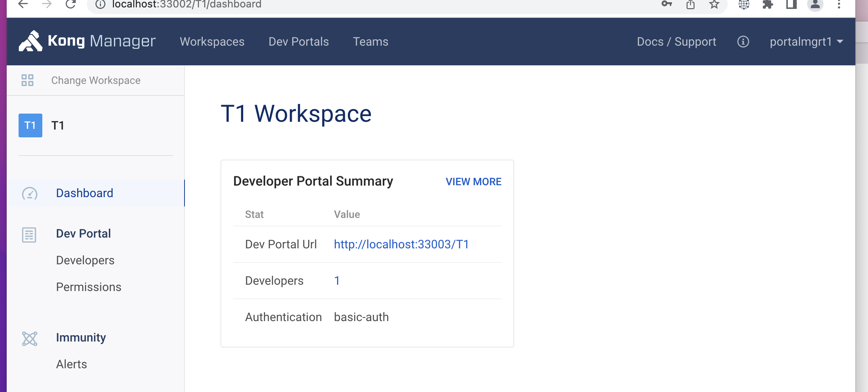Click the browser forward arrow

47,4
